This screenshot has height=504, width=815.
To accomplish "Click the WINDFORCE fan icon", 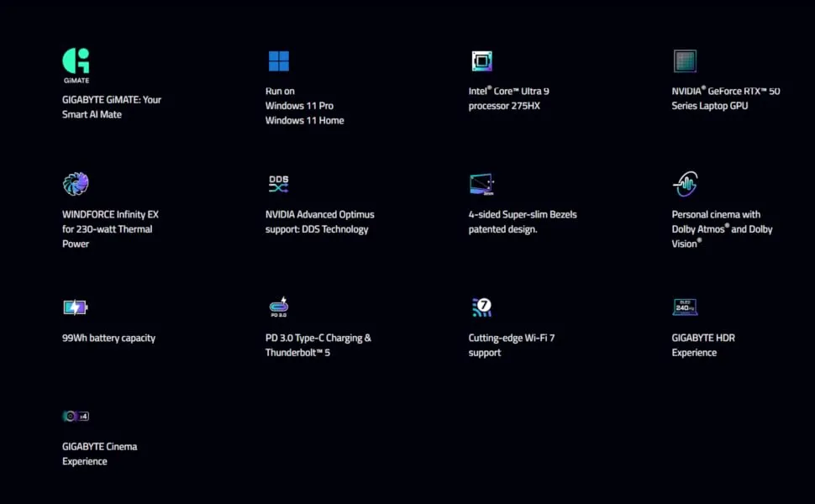I will 76,184.
